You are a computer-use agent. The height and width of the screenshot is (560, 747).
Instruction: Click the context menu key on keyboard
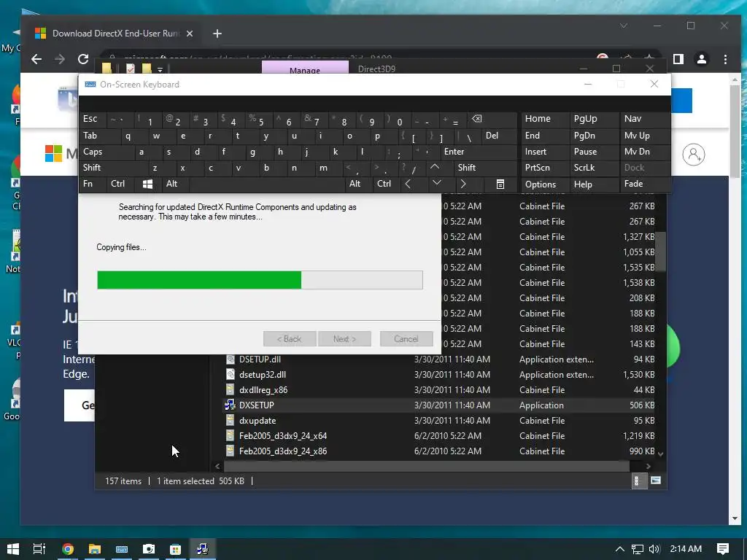500,184
